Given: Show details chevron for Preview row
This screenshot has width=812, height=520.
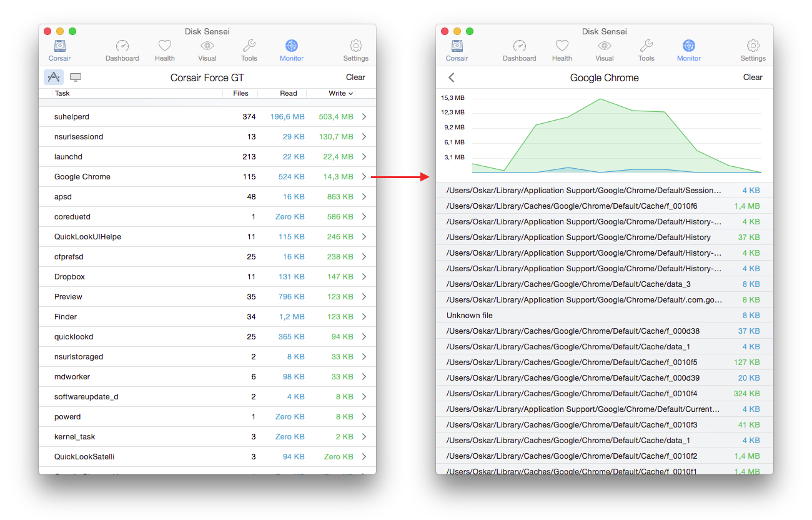Looking at the screenshot, I should coord(364,297).
